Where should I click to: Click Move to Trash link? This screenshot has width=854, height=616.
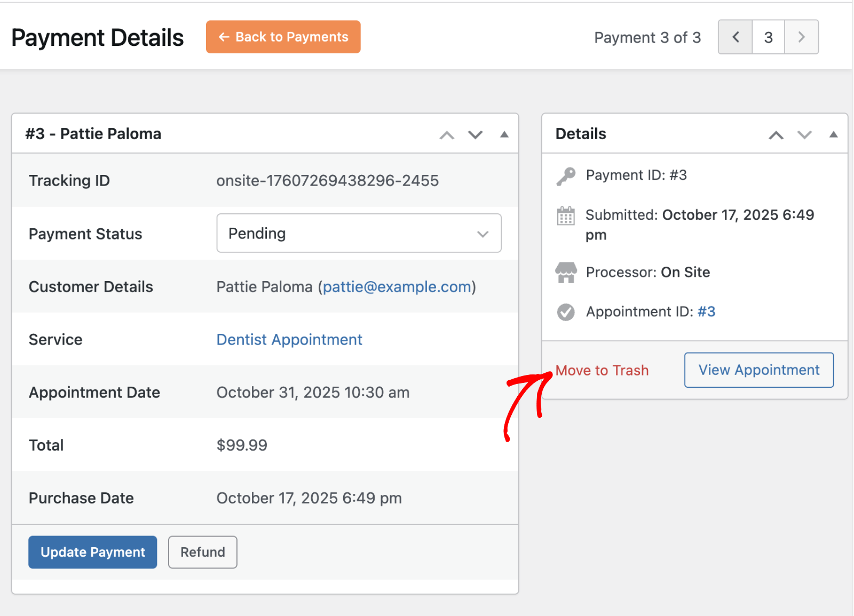tap(602, 371)
